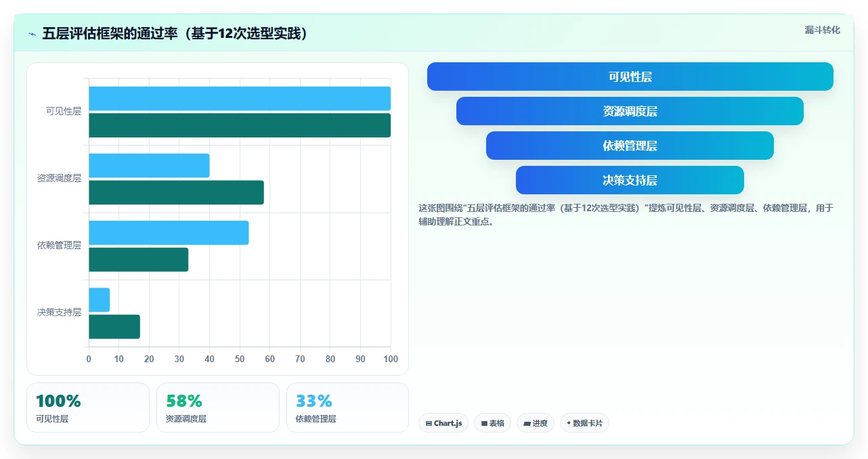Select the 可见性层 funnel stage bar
Screen dimensions: 868x459
pyautogui.click(x=630, y=76)
